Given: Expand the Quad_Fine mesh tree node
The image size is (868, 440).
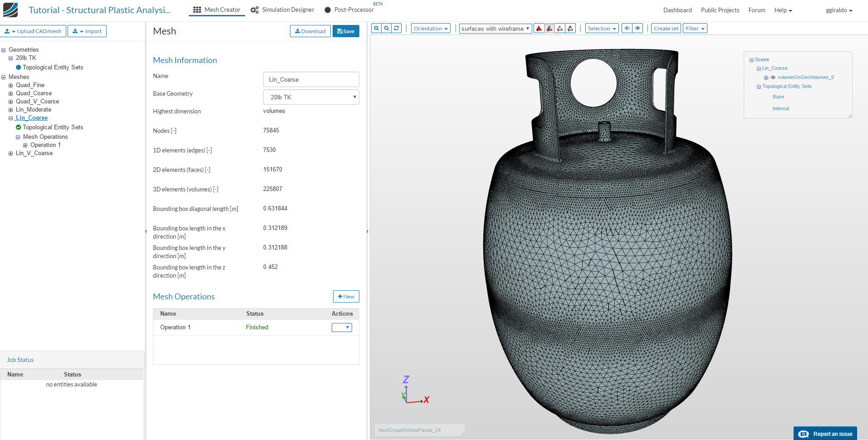Looking at the screenshot, I should coord(11,85).
